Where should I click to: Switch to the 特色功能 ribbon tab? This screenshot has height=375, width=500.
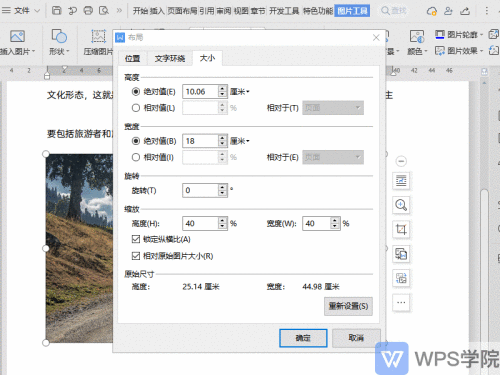[318, 11]
